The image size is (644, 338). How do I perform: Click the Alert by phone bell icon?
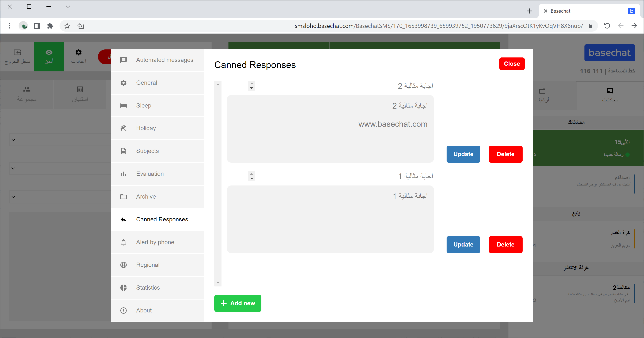124,242
